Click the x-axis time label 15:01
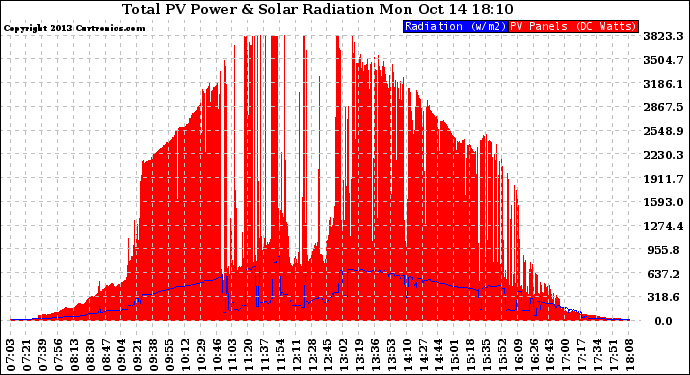 455,355
